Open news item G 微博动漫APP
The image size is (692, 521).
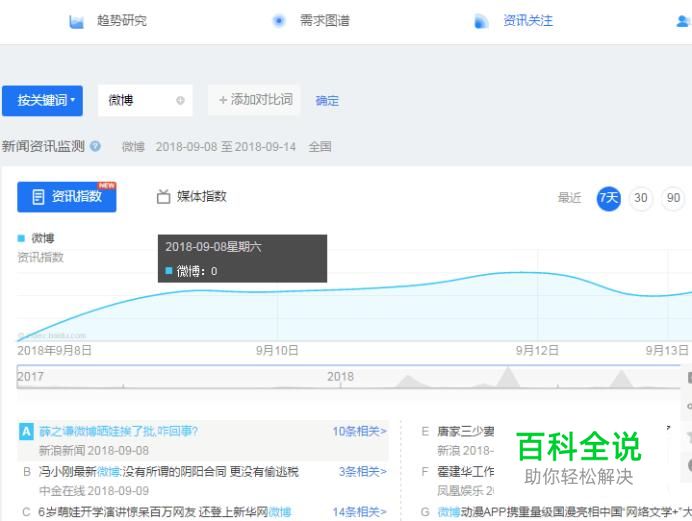[x=564, y=512]
